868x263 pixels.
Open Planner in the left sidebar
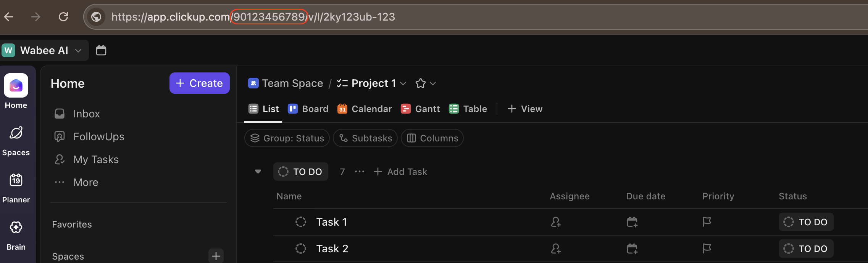16,188
